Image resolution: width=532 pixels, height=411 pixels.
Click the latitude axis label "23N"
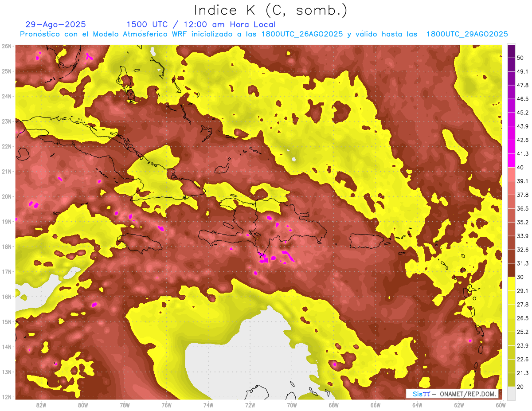click(x=7, y=121)
